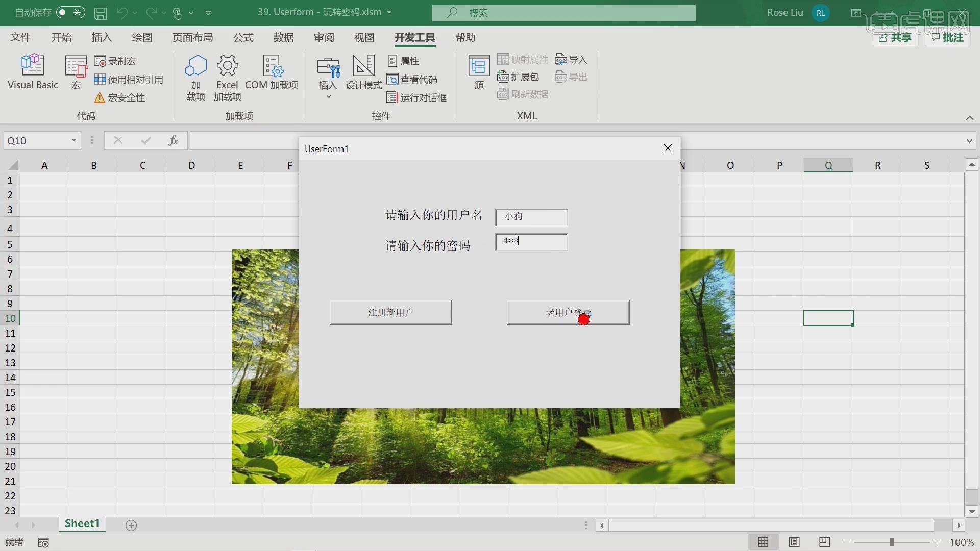980x551 pixels.
Task: Toggle the AutoSave (自动保存) switch
Action: [x=70, y=12]
